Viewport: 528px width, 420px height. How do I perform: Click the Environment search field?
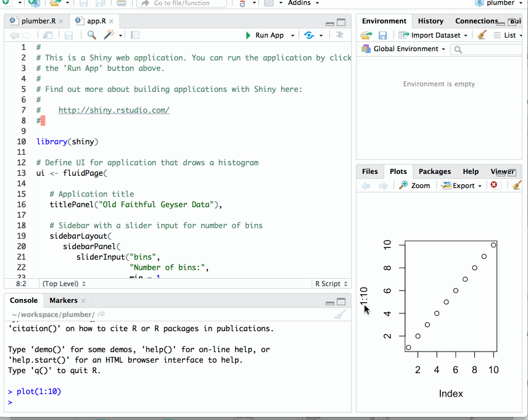(x=487, y=49)
